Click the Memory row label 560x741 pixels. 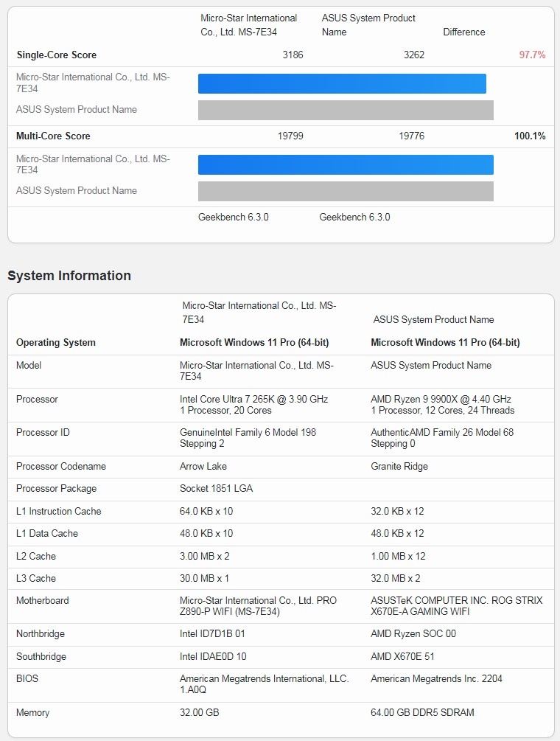[32, 713]
